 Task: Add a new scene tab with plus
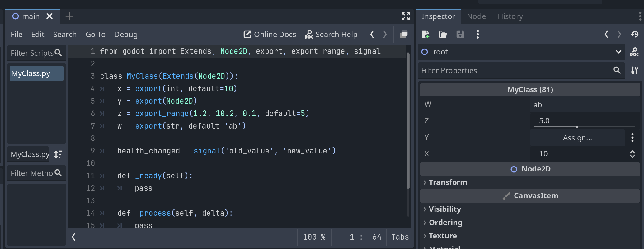point(69,16)
